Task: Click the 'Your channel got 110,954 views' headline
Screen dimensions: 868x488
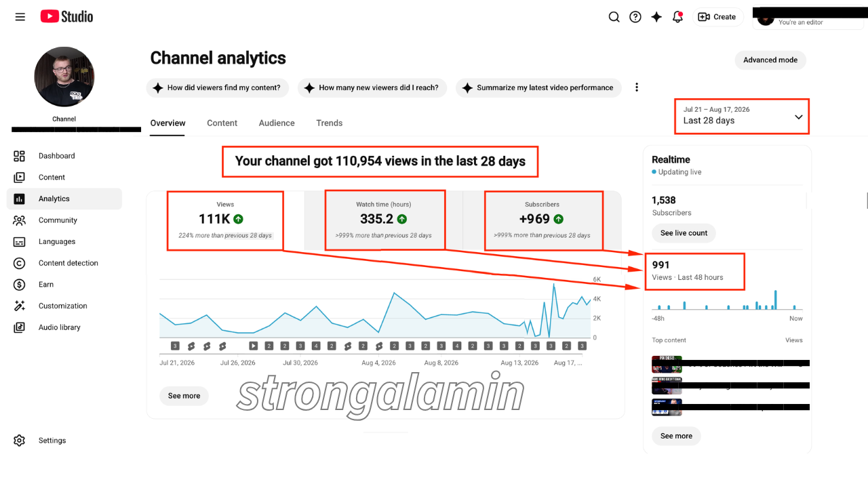Action: 380,161
